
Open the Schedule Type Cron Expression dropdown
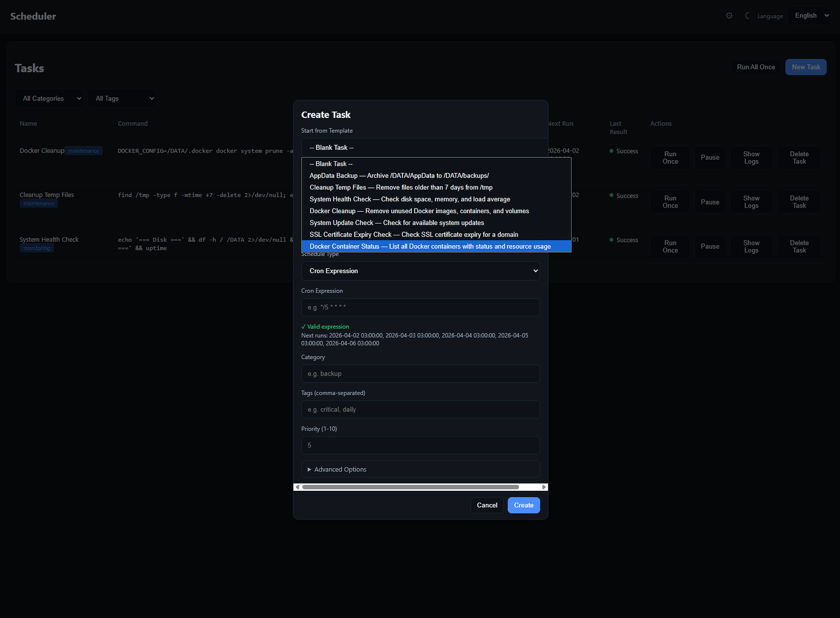[x=420, y=271]
